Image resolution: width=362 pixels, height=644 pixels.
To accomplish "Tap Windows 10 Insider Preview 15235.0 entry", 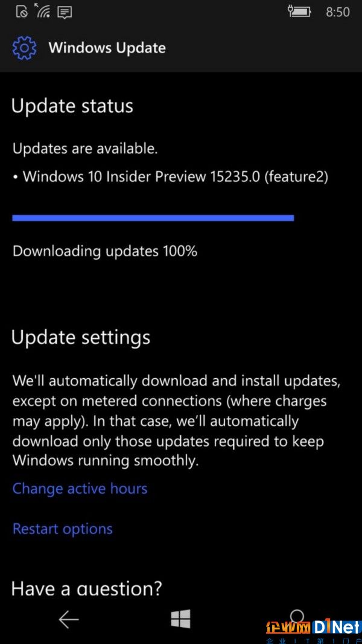I will click(171, 176).
